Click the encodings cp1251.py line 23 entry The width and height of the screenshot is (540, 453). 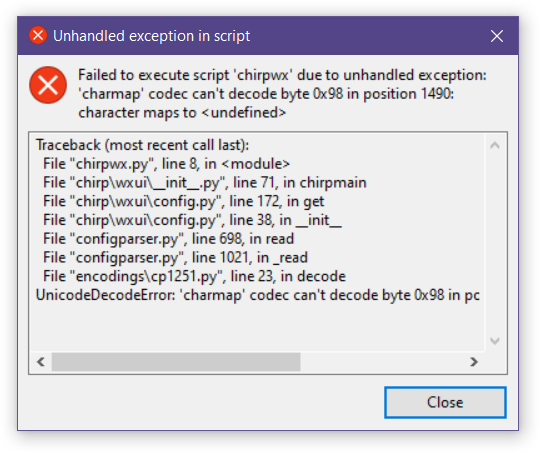point(194,276)
